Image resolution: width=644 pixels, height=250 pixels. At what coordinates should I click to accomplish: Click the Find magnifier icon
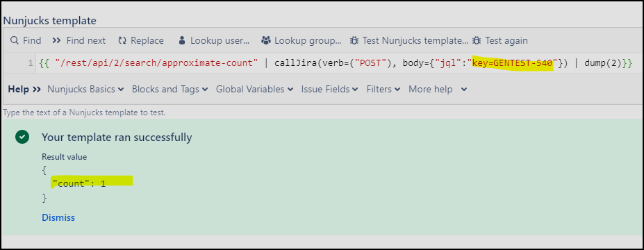pos(15,41)
